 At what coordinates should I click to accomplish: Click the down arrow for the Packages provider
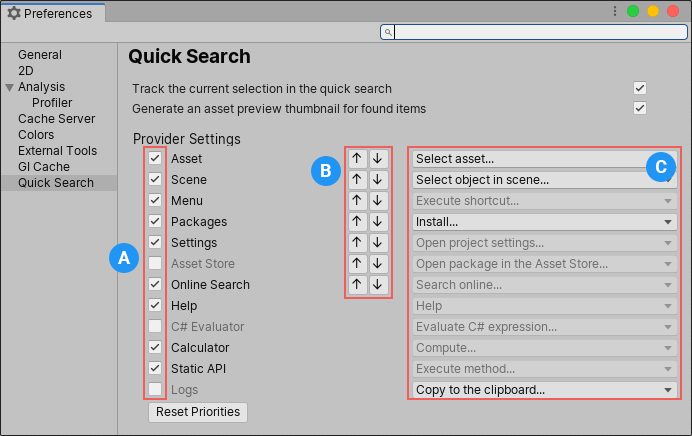(x=377, y=222)
